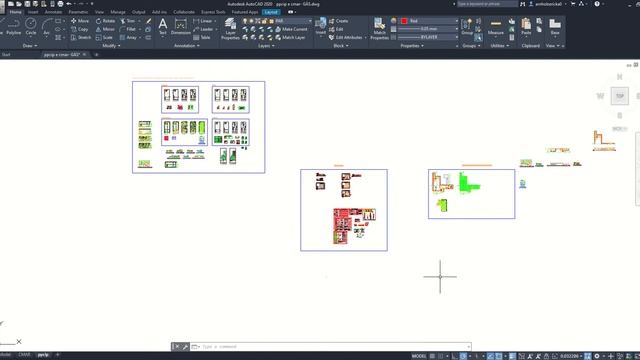The height and width of the screenshot is (360, 640).
Task: Click the Measure tool
Action: point(496,27)
